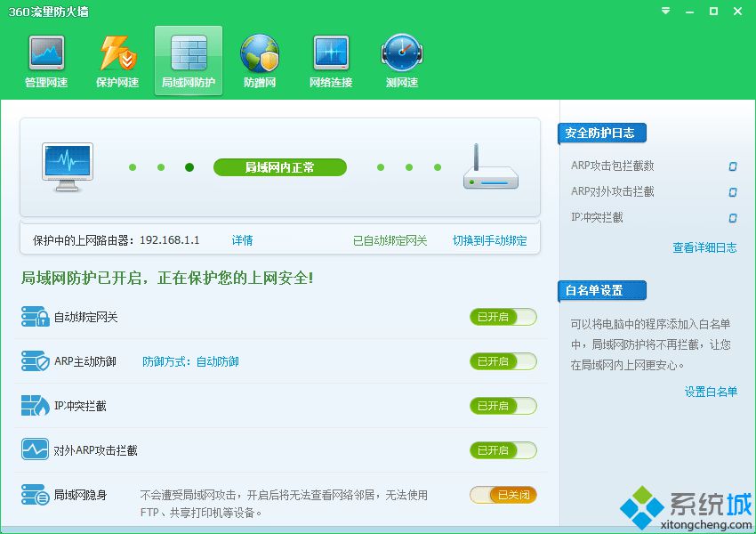
Task: Open the 管理网速 speed management icon
Action: click(46, 54)
